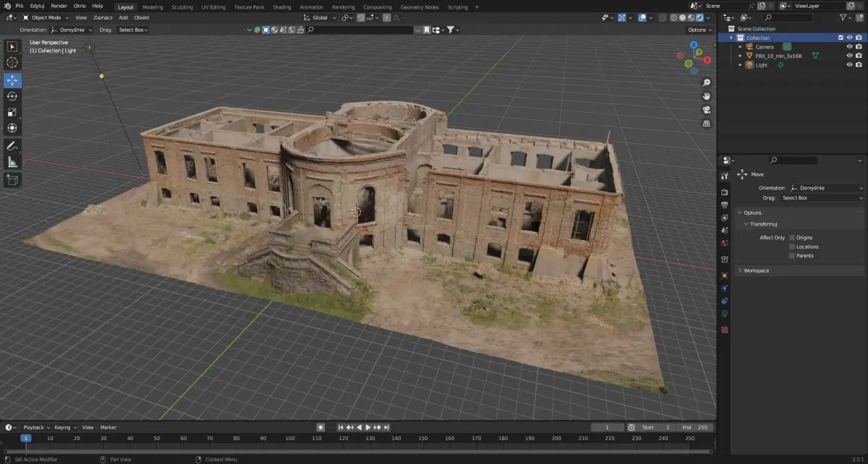Select the Select Box tool in left toolbar
Screen dimensions: 868x464
12,46
